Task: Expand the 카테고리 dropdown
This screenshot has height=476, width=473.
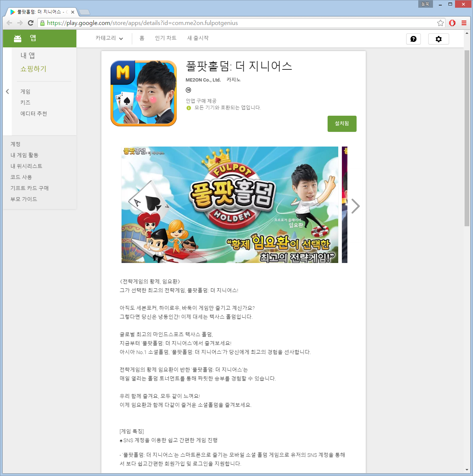Action: pyautogui.click(x=109, y=38)
